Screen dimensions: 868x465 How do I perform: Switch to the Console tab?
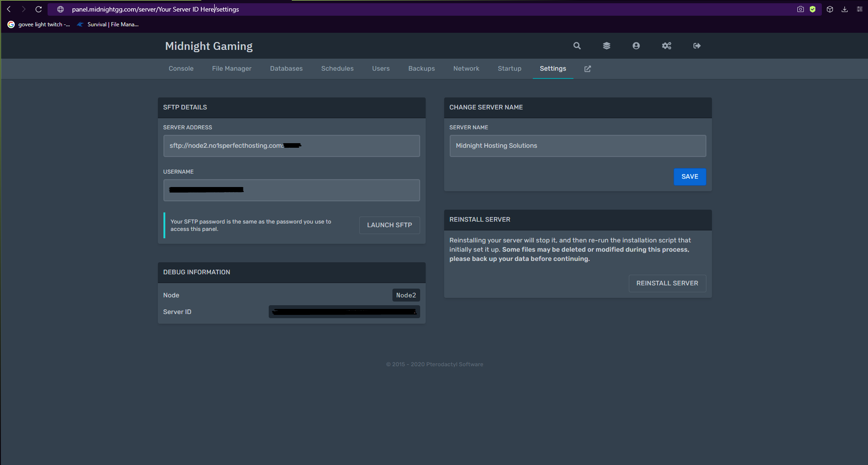[x=181, y=69]
